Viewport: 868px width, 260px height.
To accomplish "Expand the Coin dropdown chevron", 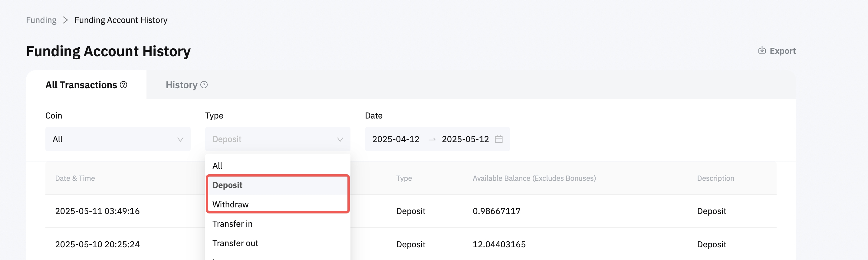I will tap(180, 139).
